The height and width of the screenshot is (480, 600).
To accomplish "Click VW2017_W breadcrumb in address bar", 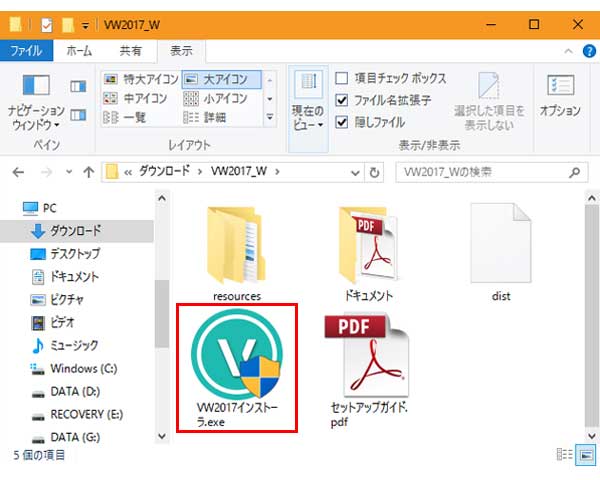I will click(239, 171).
